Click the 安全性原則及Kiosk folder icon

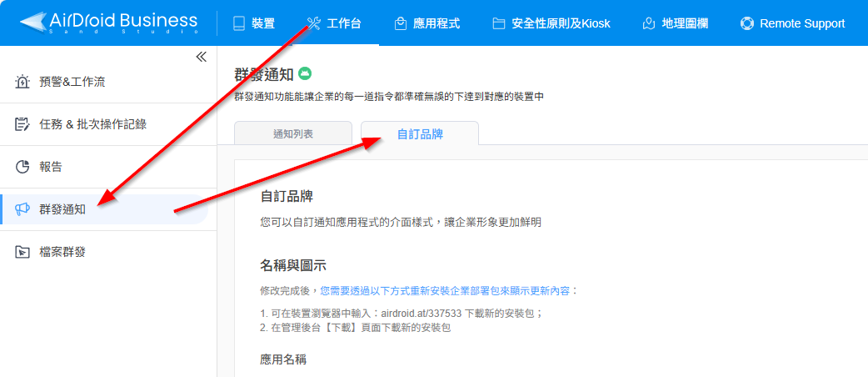pyautogui.click(x=499, y=24)
